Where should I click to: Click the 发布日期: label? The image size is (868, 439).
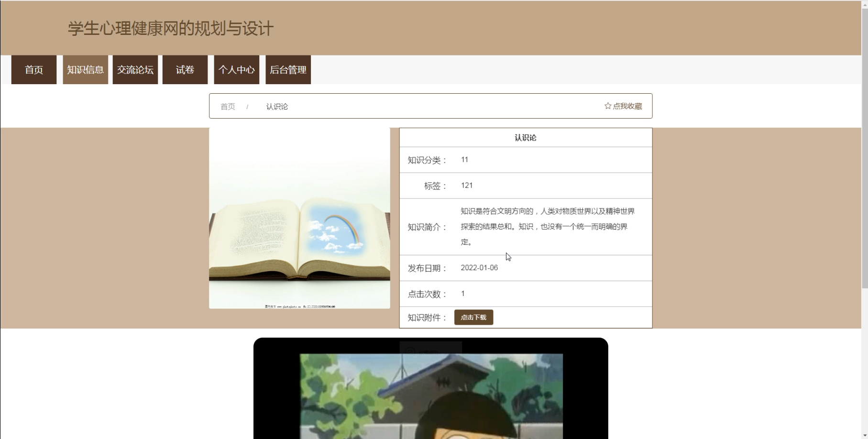point(427,268)
